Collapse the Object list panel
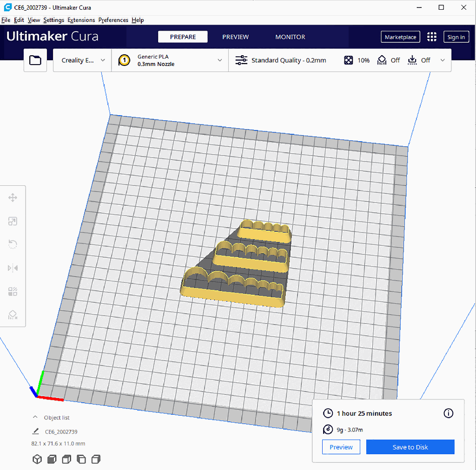Image resolution: width=476 pixels, height=470 pixels. [35, 418]
